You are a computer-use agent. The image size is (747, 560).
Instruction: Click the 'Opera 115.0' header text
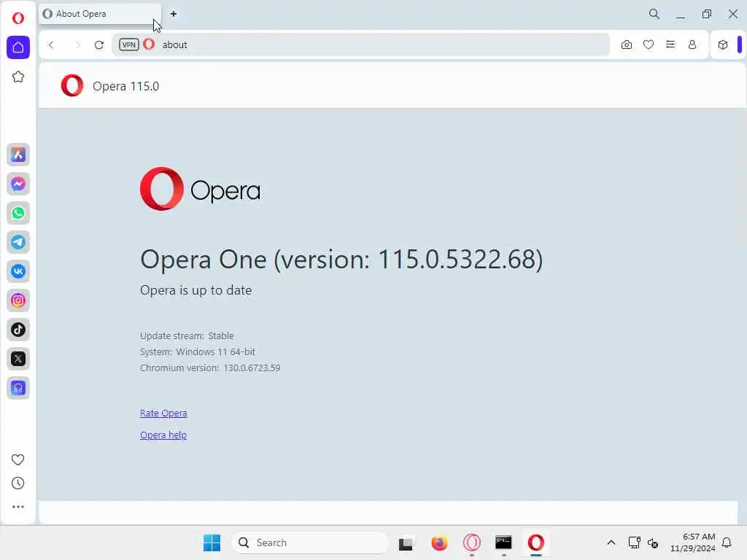pyautogui.click(x=125, y=86)
